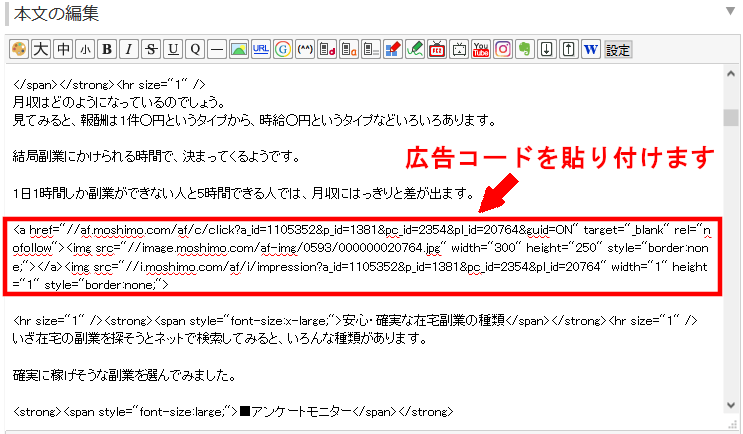Insert a YouTube video
Viewport: 743px width, 434px height.
click(481, 49)
